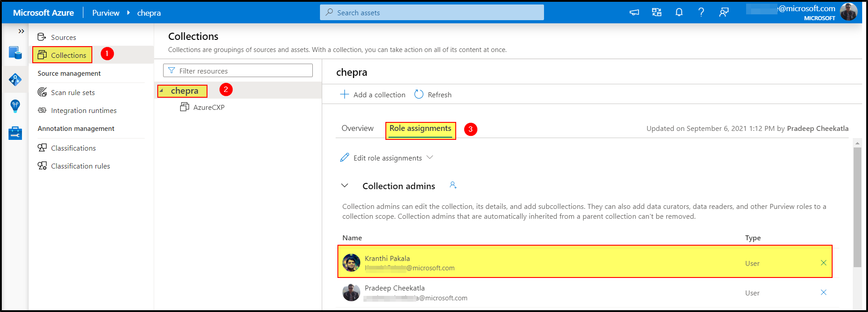Focus the Filter resources field
This screenshot has height=312, width=868.
point(238,71)
